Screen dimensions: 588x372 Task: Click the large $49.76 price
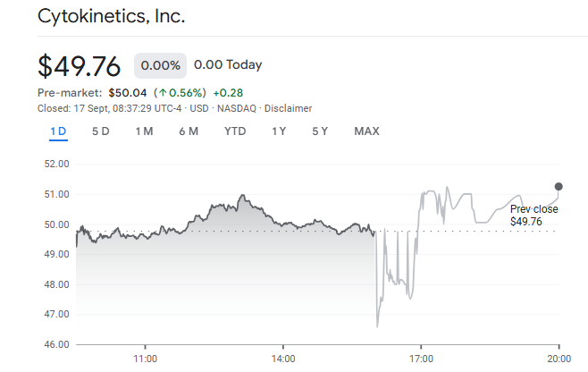[81, 66]
